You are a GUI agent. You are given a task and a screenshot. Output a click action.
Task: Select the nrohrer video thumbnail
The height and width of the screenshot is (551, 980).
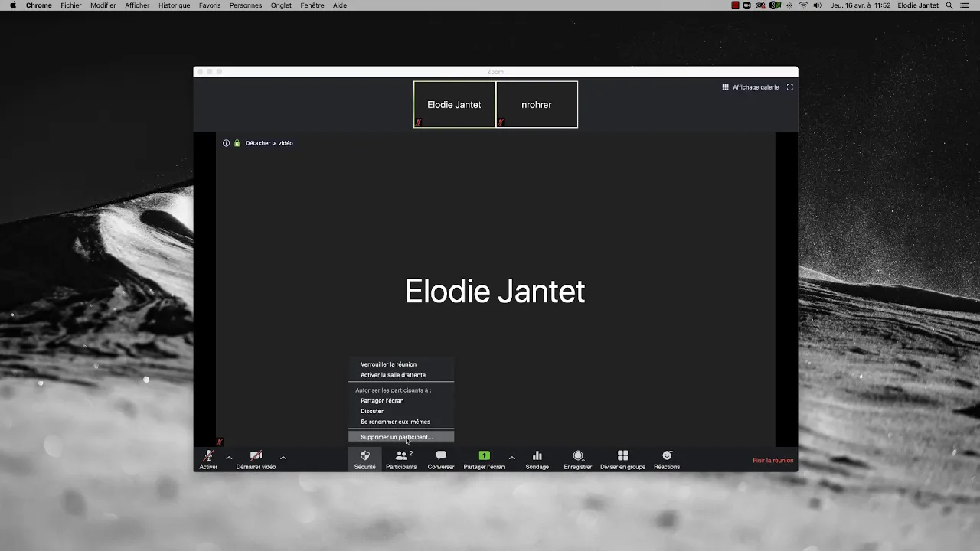(x=537, y=104)
